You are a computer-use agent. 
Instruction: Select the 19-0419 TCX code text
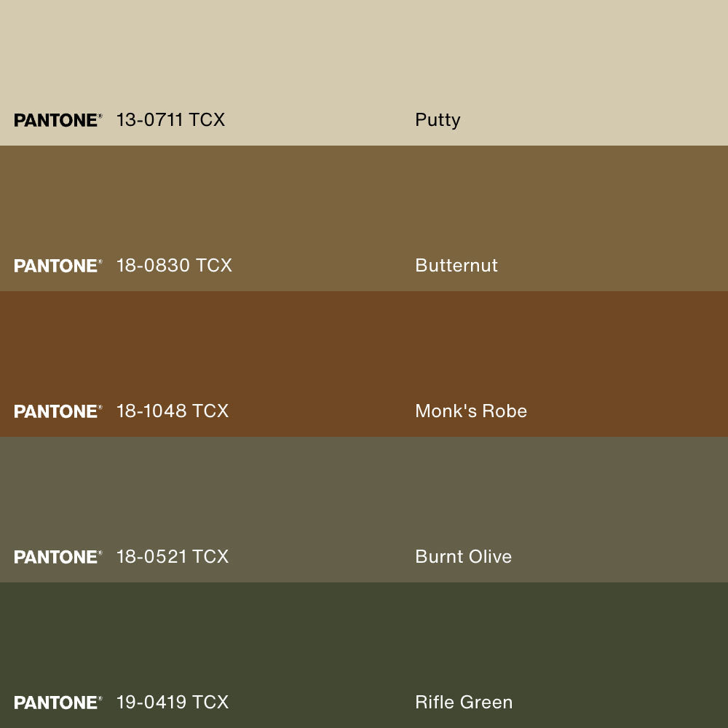click(x=173, y=703)
